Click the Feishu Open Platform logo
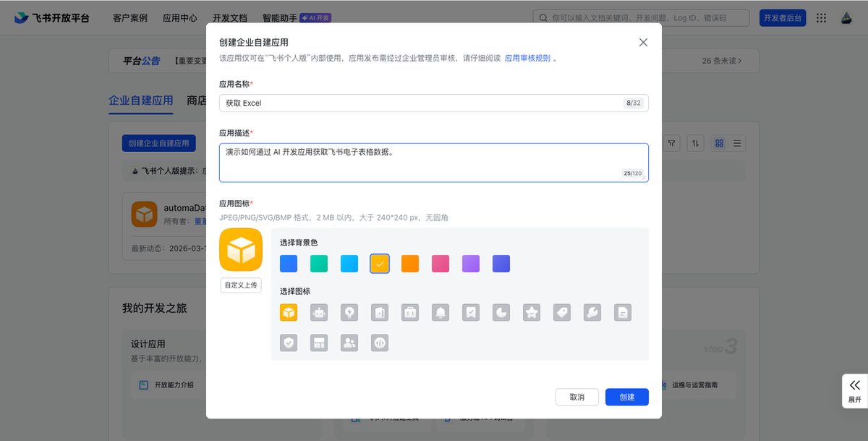 tap(52, 18)
